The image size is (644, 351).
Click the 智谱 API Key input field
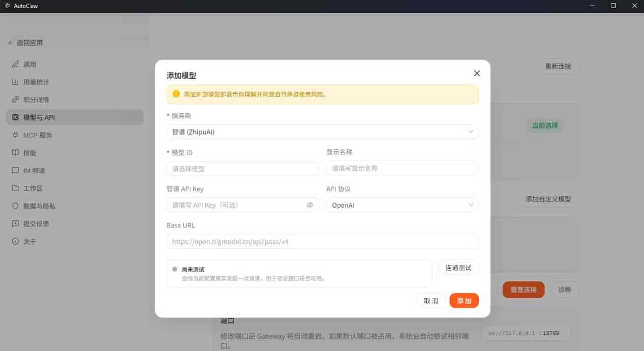(x=243, y=205)
